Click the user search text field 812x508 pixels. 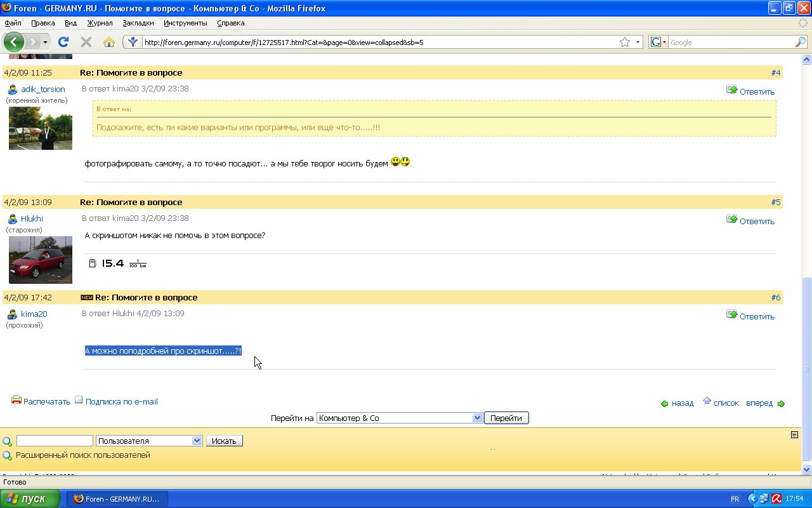point(55,441)
